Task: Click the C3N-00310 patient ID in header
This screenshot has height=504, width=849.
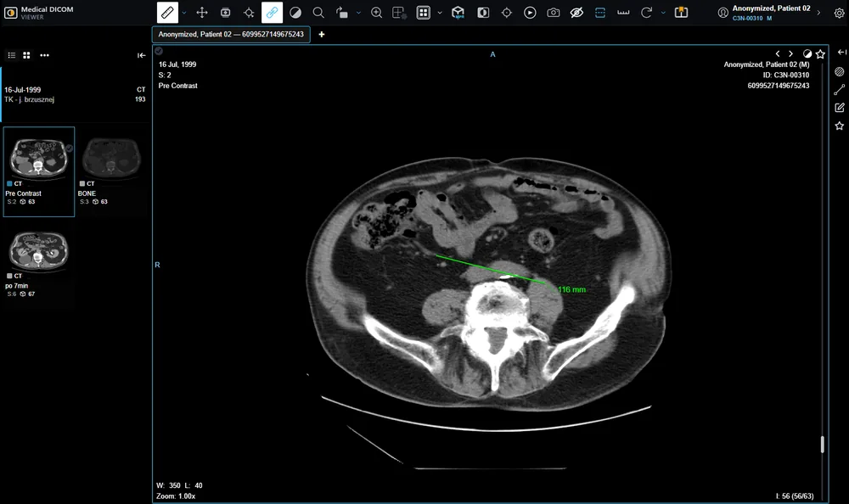Action: coord(747,19)
